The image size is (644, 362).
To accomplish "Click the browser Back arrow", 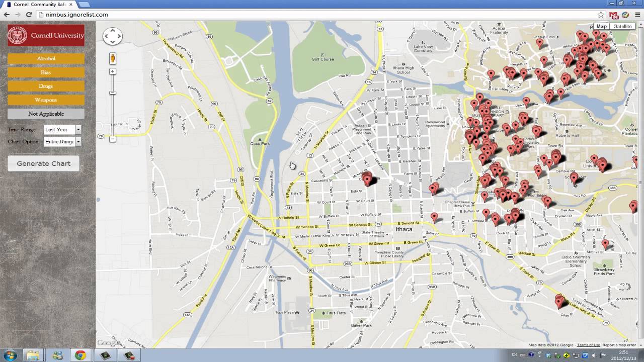I will coord(7,15).
